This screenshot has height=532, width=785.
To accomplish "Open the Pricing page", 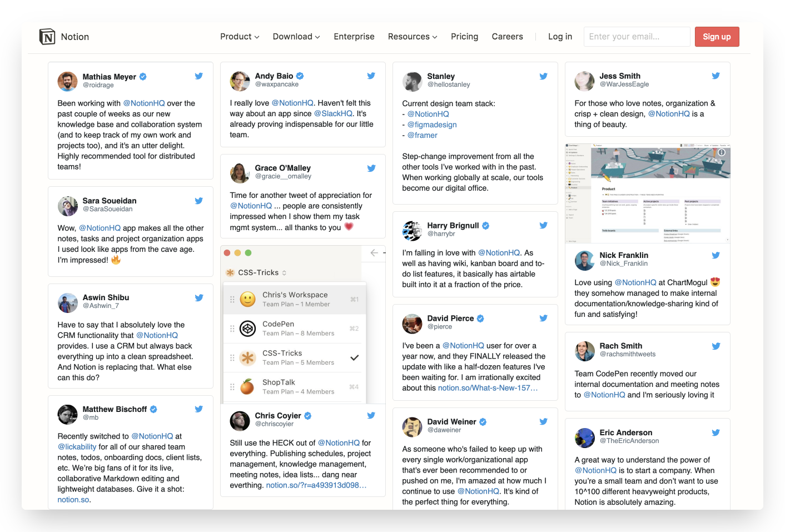I will [x=464, y=37].
